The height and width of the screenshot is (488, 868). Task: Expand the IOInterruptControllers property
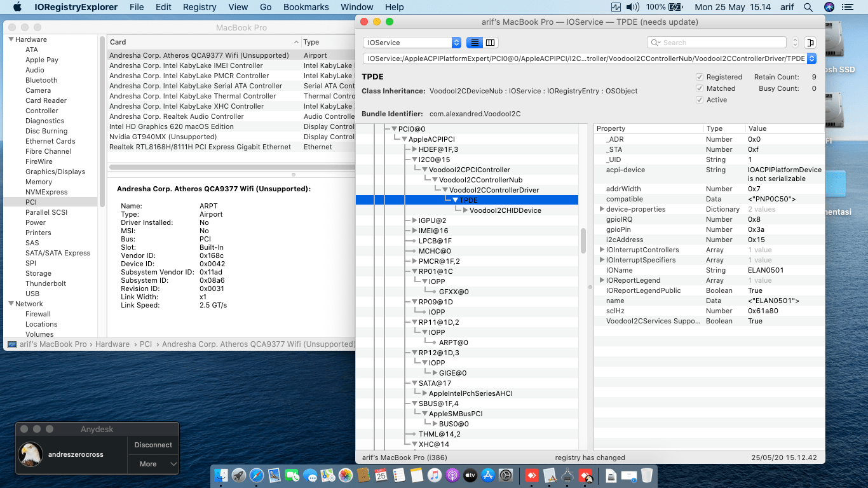(x=602, y=250)
